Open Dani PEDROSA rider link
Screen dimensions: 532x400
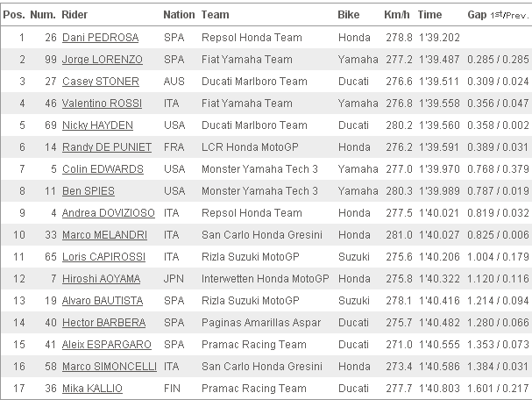[101, 38]
